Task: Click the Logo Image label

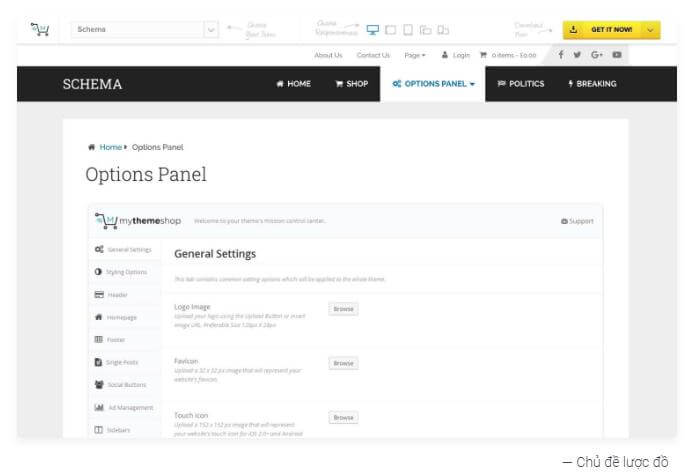Action: 192,307
